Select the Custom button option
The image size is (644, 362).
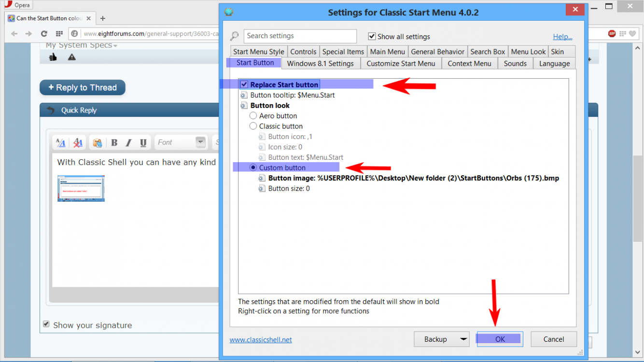click(x=253, y=168)
